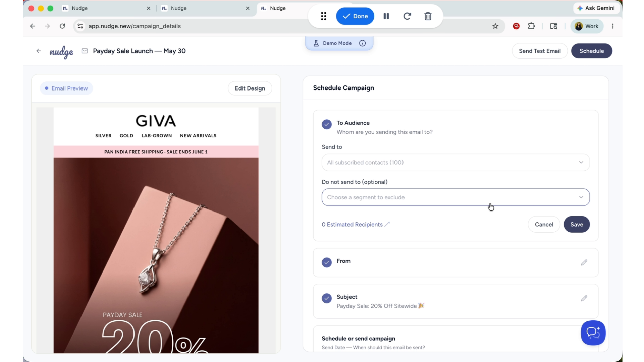Open the Extensions puzzle icon
Image resolution: width=644 pixels, height=362 pixels.
[531, 26]
